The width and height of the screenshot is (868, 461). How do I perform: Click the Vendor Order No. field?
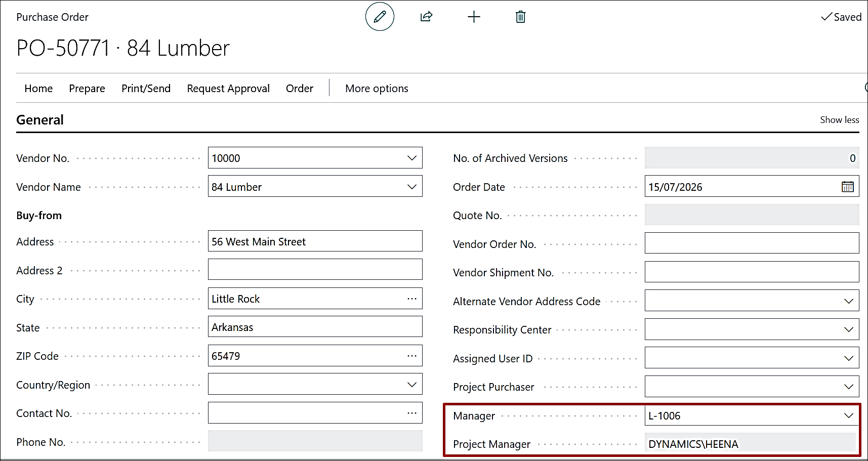point(752,243)
